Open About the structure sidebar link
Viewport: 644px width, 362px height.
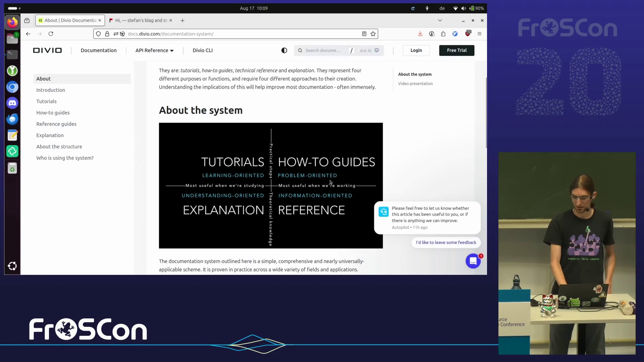(x=59, y=147)
